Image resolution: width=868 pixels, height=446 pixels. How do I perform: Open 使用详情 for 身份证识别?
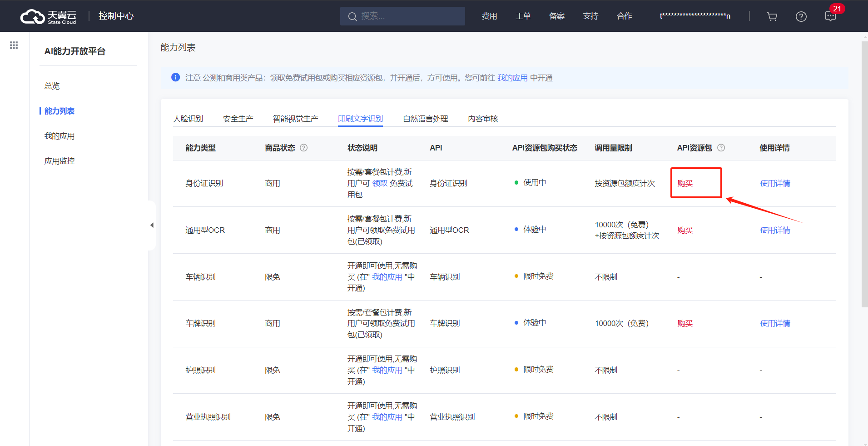tap(775, 183)
